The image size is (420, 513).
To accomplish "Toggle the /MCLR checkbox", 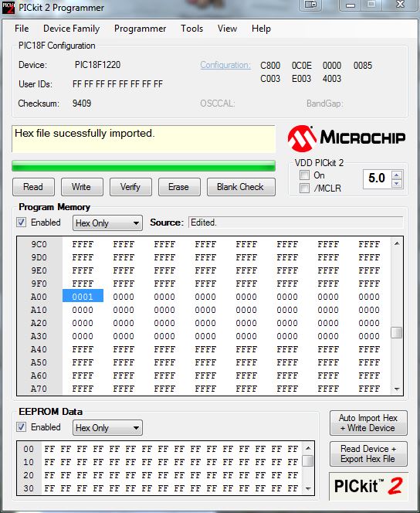I will 305,188.
